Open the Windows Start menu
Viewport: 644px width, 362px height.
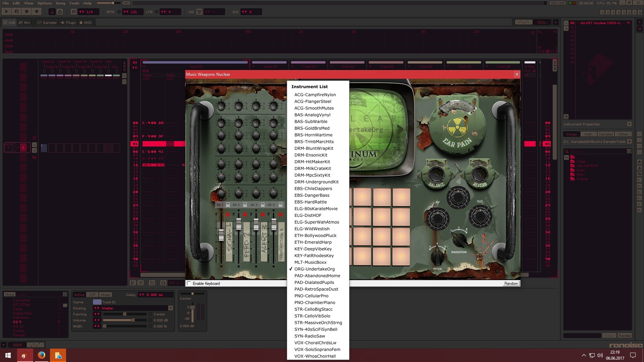tap(8, 355)
